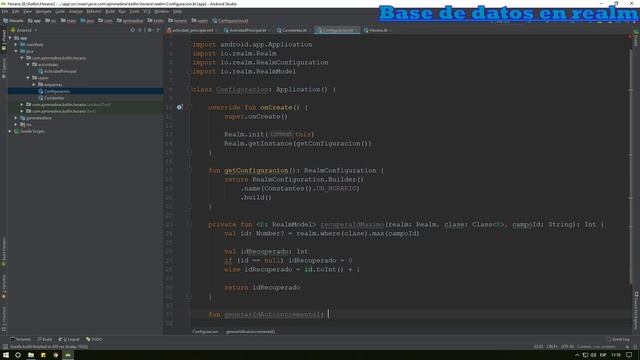Click CRLF line separator in status bar
This screenshot has height=360, width=640.
(x=552, y=347)
